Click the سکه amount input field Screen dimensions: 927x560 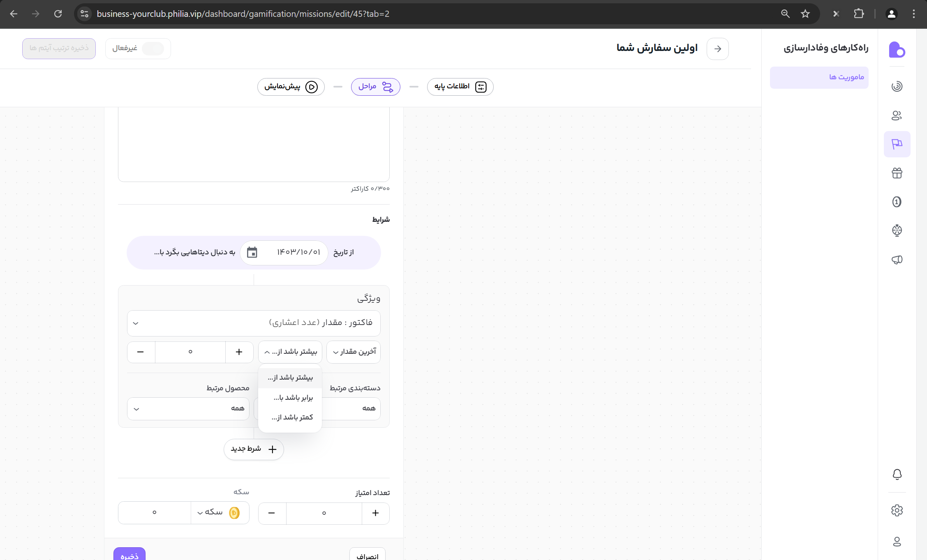tap(155, 513)
